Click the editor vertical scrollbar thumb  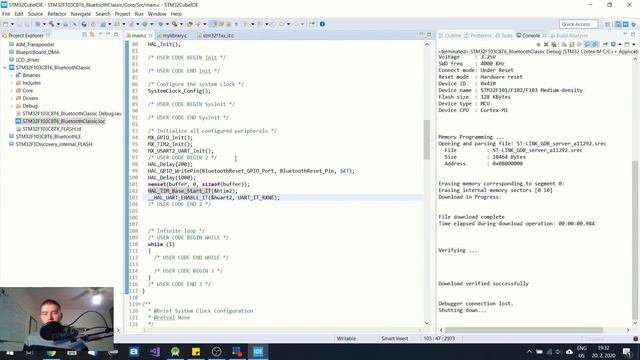[427, 140]
